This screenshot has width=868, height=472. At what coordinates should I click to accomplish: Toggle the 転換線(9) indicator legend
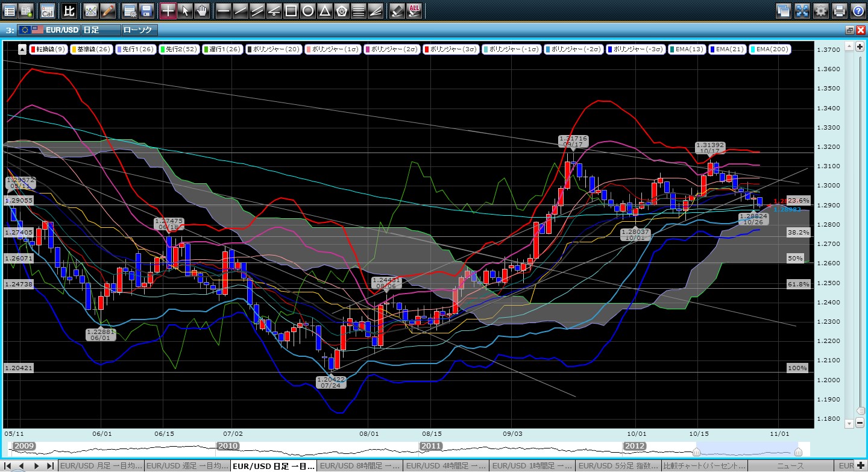tap(49, 49)
